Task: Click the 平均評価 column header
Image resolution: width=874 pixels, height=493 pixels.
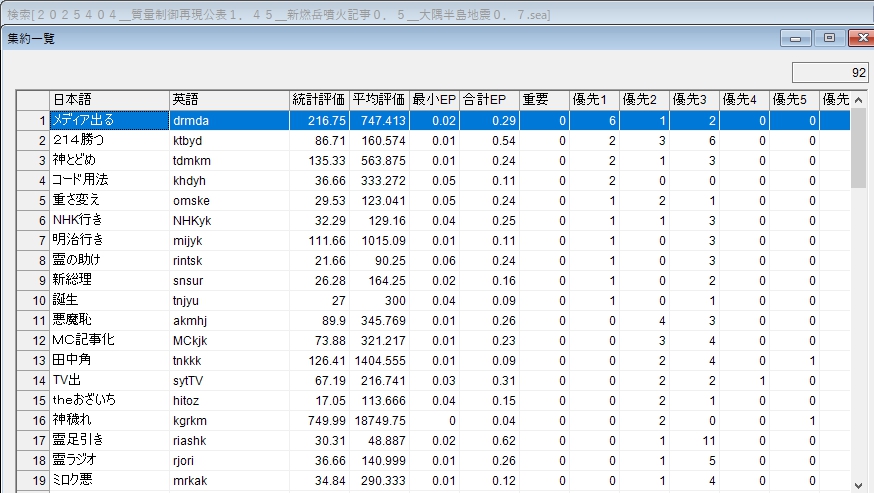Action: [x=380, y=100]
